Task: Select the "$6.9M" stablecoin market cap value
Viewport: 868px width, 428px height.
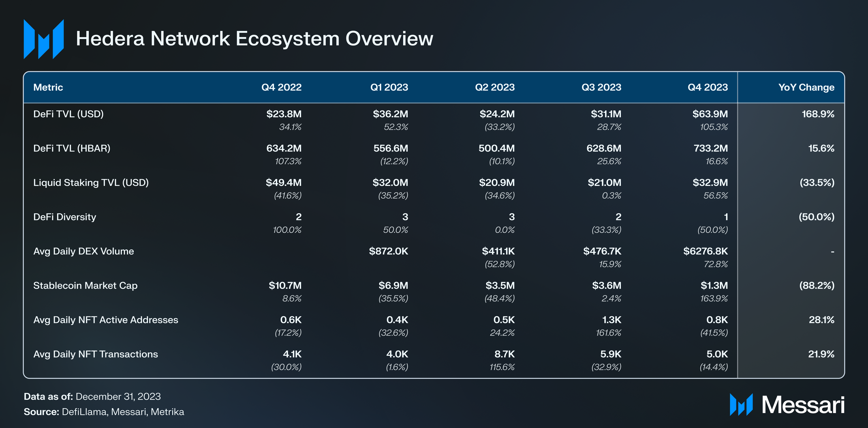Action: [x=393, y=286]
